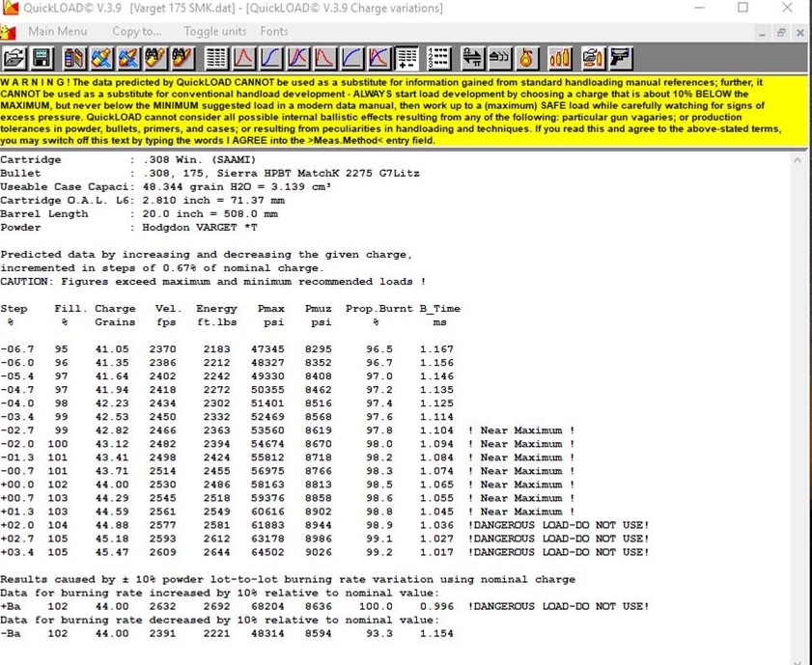Image resolution: width=812 pixels, height=665 pixels.
Task: Click the '+00.0' nominal step label
Action: [x=17, y=485]
